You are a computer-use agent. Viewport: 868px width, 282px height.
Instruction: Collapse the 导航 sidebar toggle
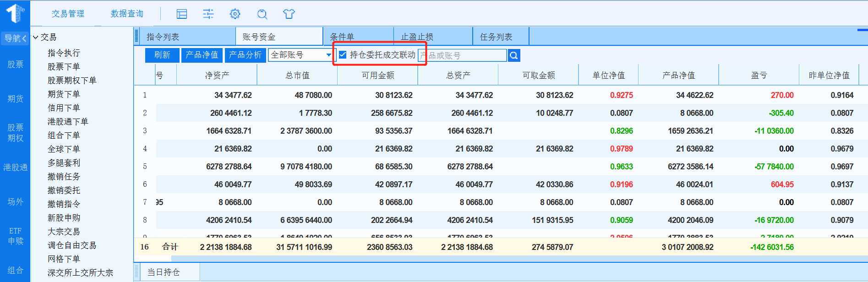pos(15,38)
